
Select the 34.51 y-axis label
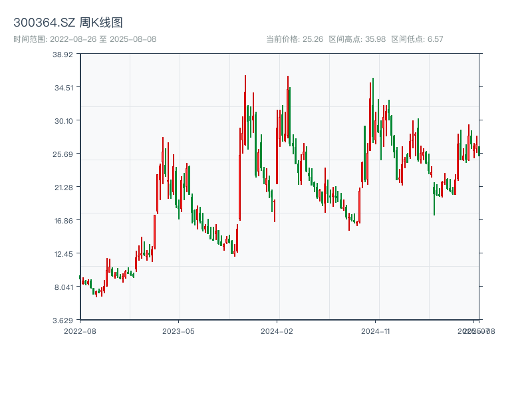click(64, 88)
